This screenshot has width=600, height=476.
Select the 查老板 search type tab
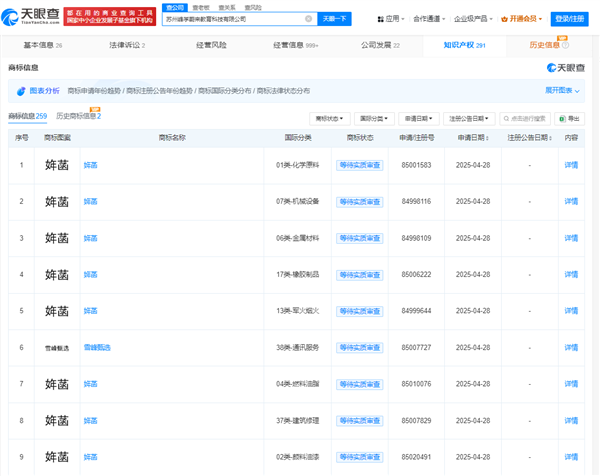click(200, 7)
